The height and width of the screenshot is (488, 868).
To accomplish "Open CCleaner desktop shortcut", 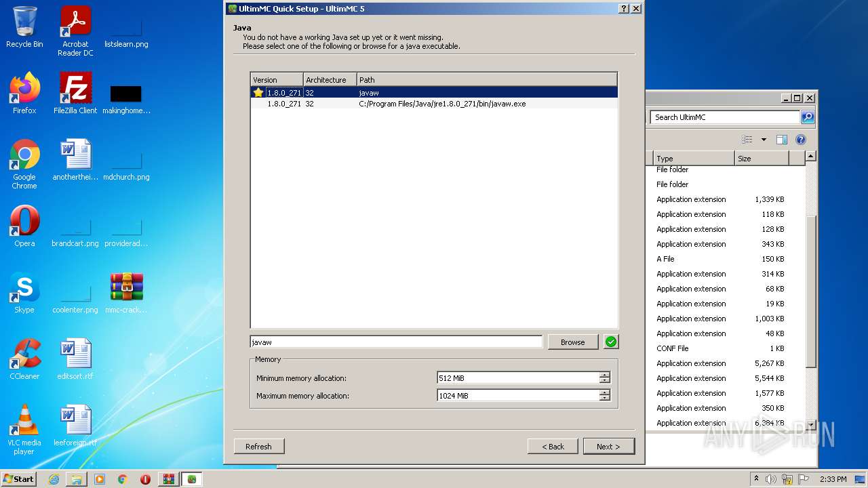I will pyautogui.click(x=24, y=359).
